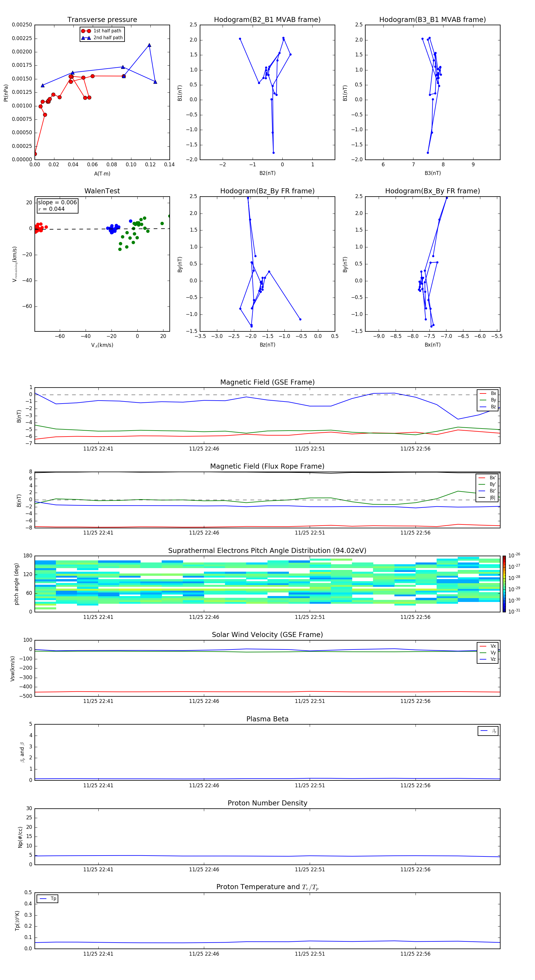
Task: Click the 'A(T·m)' x-axis label
Action: pyautogui.click(x=102, y=173)
